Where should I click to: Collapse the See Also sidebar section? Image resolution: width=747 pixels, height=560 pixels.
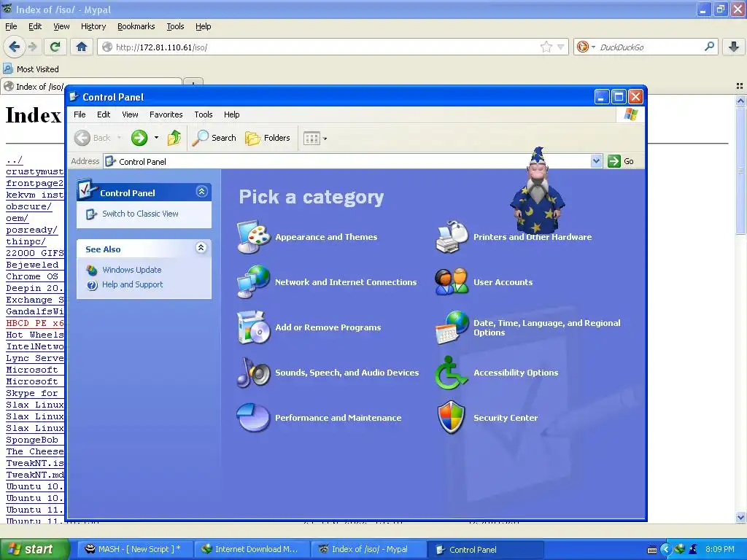coord(201,248)
